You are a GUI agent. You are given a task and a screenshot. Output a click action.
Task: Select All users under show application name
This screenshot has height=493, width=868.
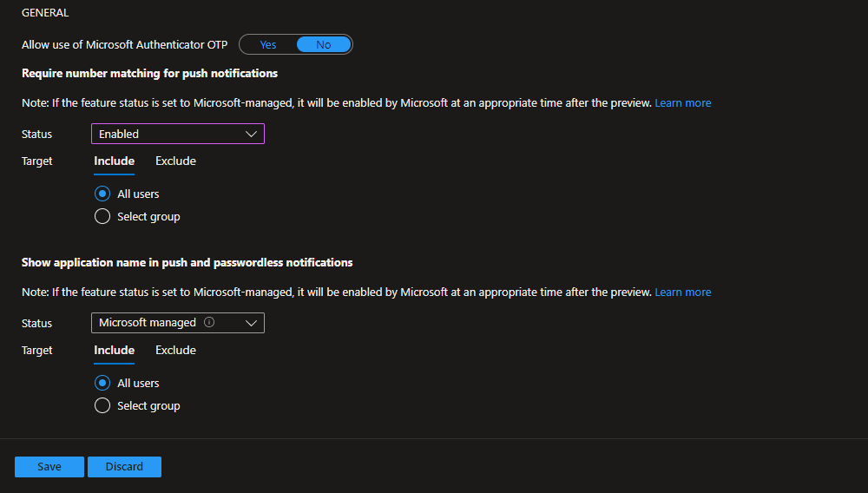102,383
